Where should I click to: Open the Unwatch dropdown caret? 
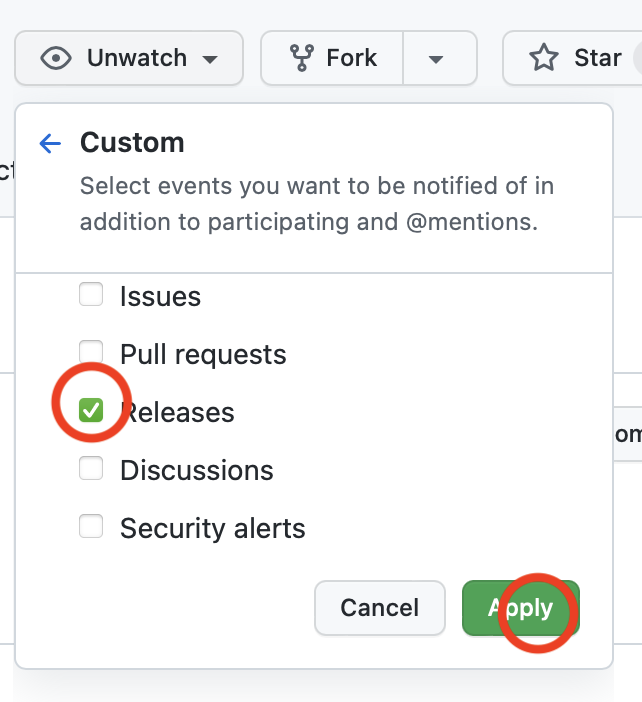pos(210,59)
